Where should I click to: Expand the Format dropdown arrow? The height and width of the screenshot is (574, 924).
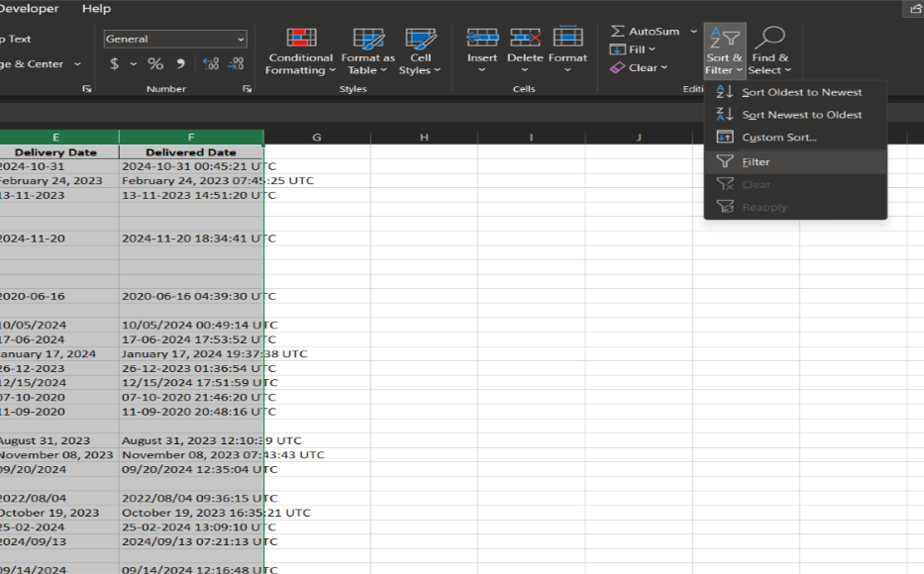tap(567, 70)
